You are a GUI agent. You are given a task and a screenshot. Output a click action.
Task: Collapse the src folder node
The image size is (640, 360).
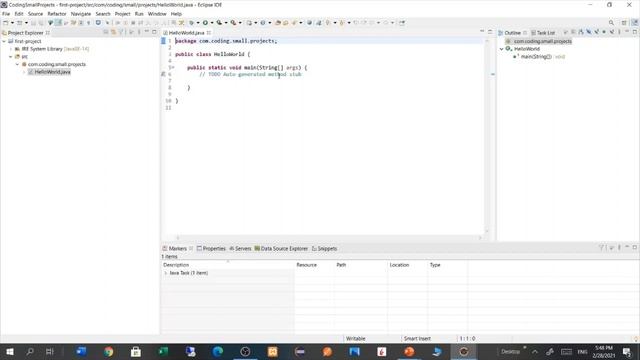tap(11, 57)
